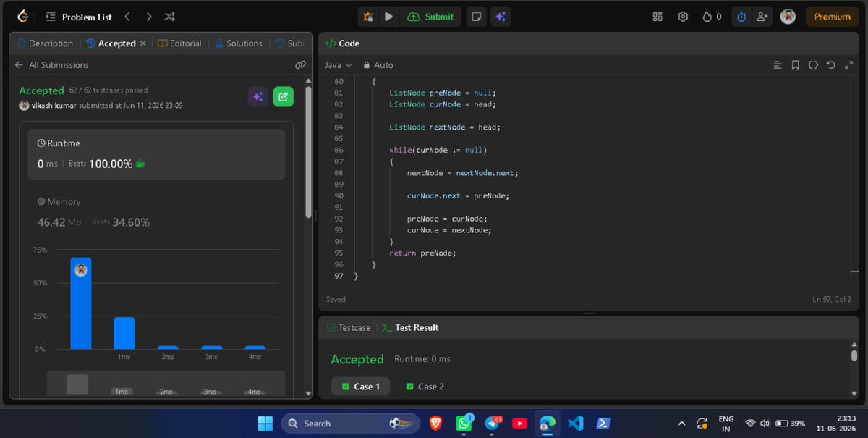Open YouTube from taskbar

click(x=519, y=424)
